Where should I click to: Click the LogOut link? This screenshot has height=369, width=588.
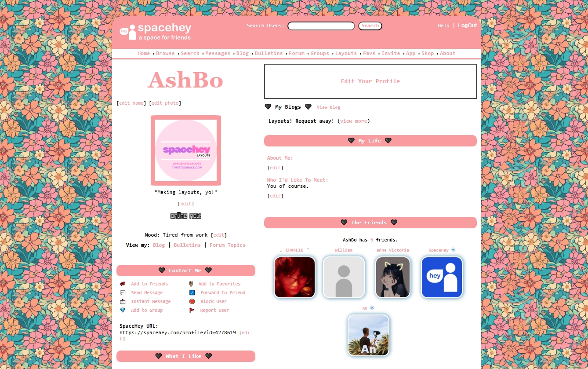coord(467,26)
